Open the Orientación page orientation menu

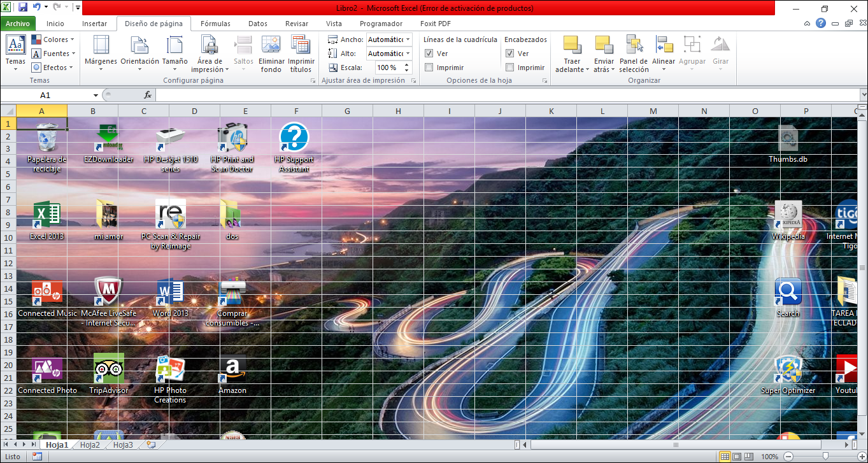(x=139, y=53)
